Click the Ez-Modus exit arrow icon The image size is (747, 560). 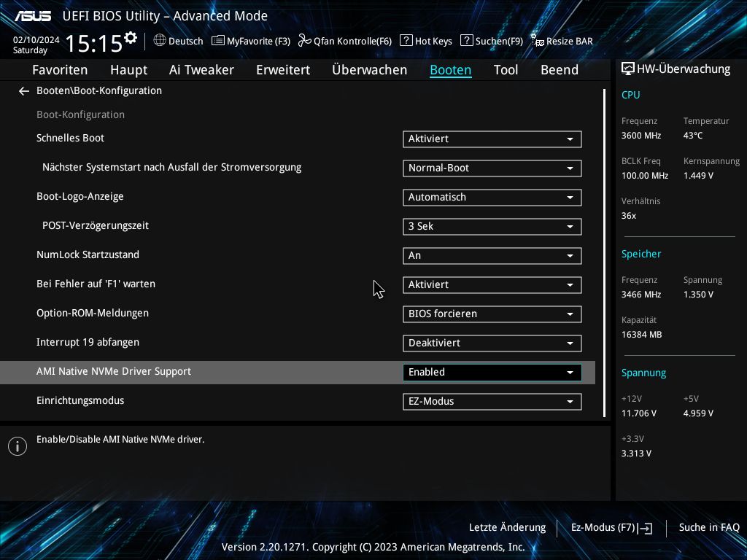coord(645,528)
